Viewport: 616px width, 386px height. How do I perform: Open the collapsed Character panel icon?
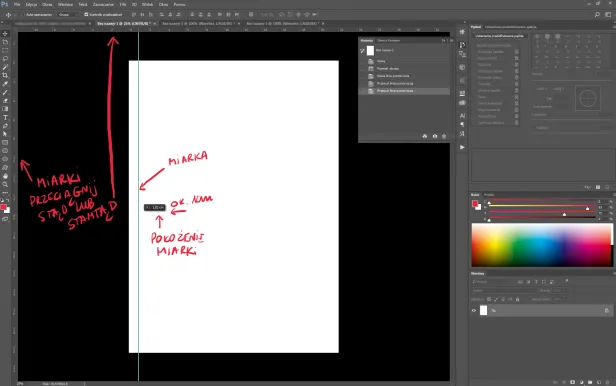(x=462, y=116)
